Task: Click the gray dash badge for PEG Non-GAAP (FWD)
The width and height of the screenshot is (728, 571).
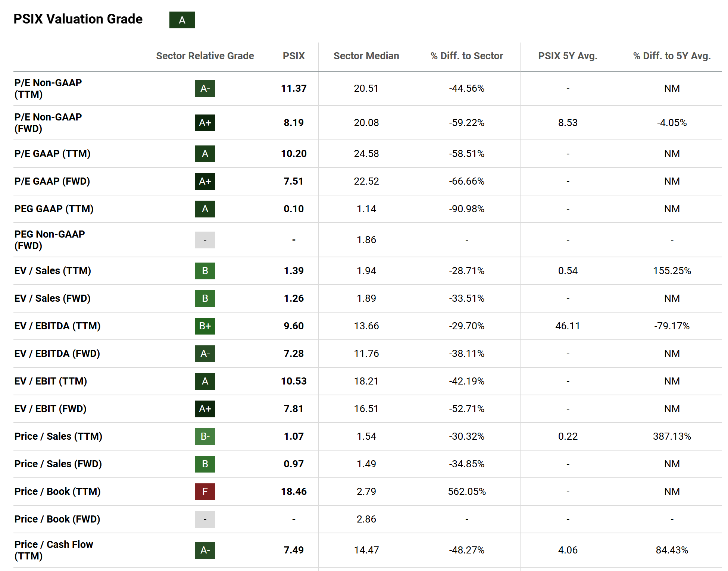Action: point(205,240)
